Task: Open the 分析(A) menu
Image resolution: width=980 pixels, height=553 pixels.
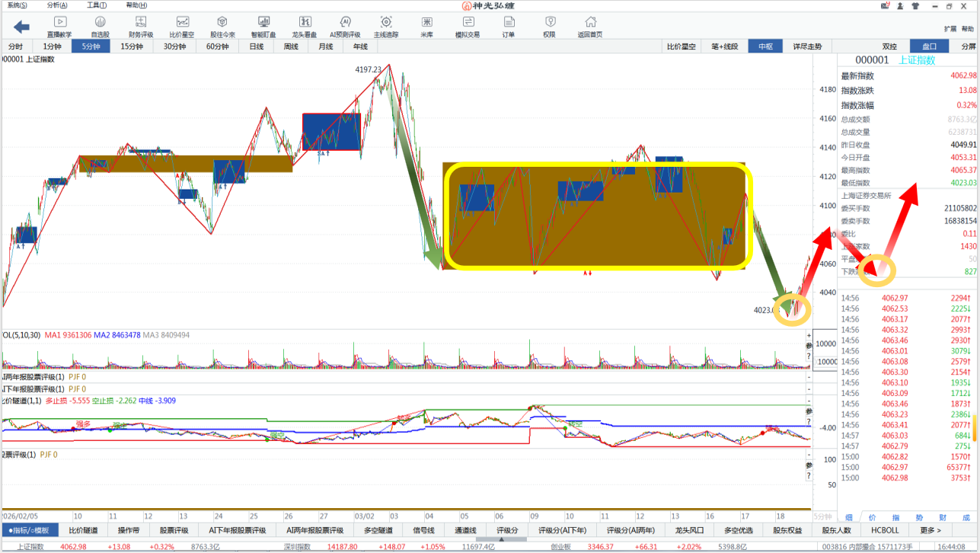Action: pos(57,5)
